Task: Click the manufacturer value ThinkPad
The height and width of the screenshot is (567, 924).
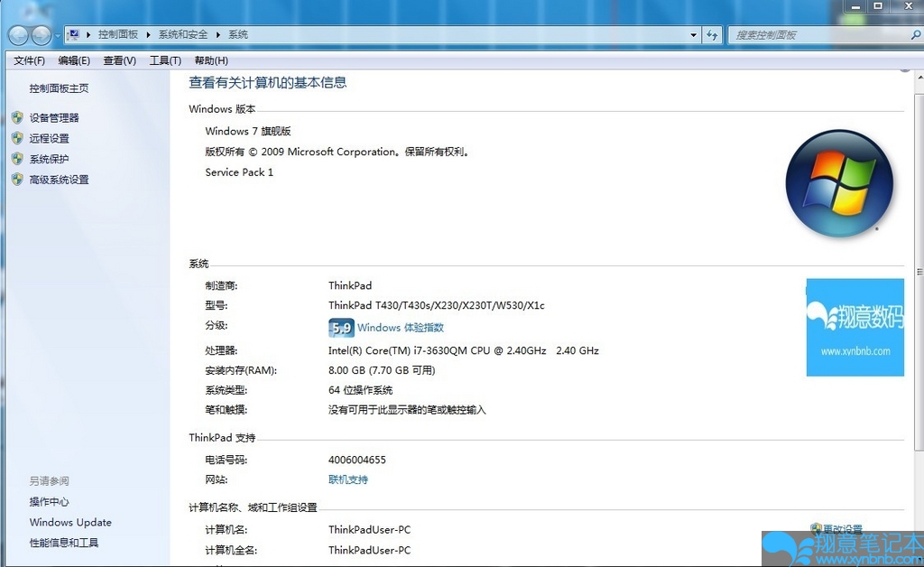Action: (x=350, y=285)
